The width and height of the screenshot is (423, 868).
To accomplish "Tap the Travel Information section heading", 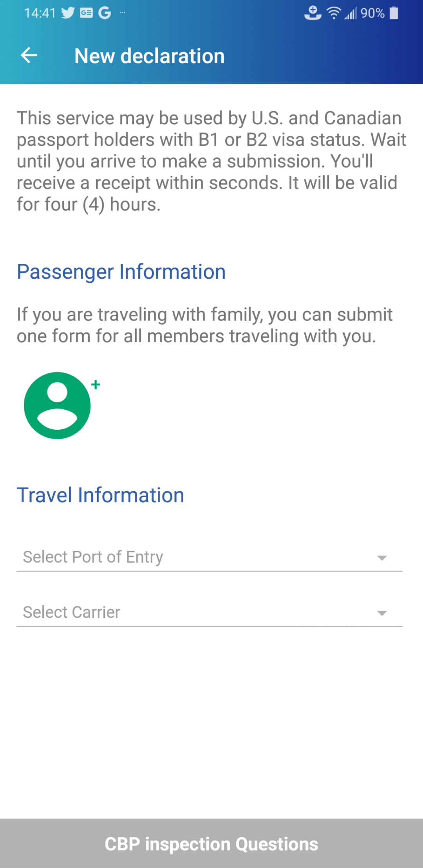I will pos(100,494).
